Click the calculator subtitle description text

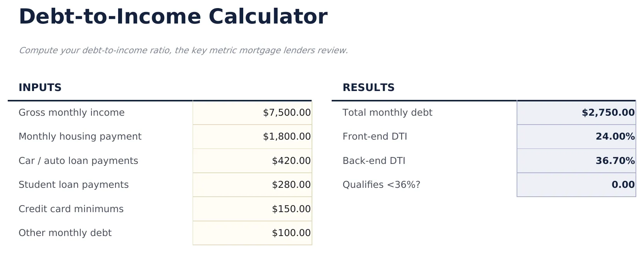[184, 50]
